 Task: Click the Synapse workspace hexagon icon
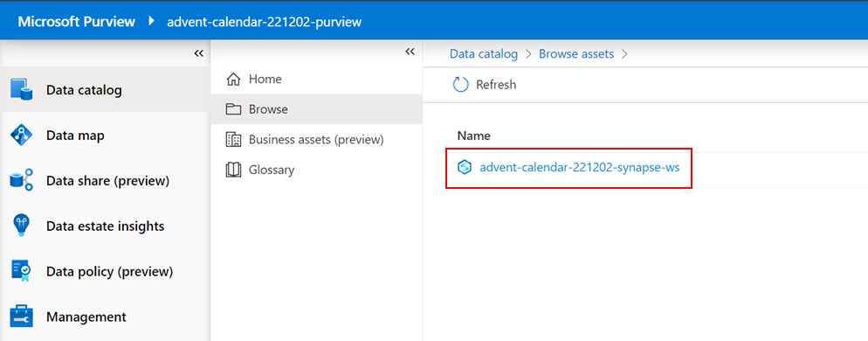[x=464, y=167]
